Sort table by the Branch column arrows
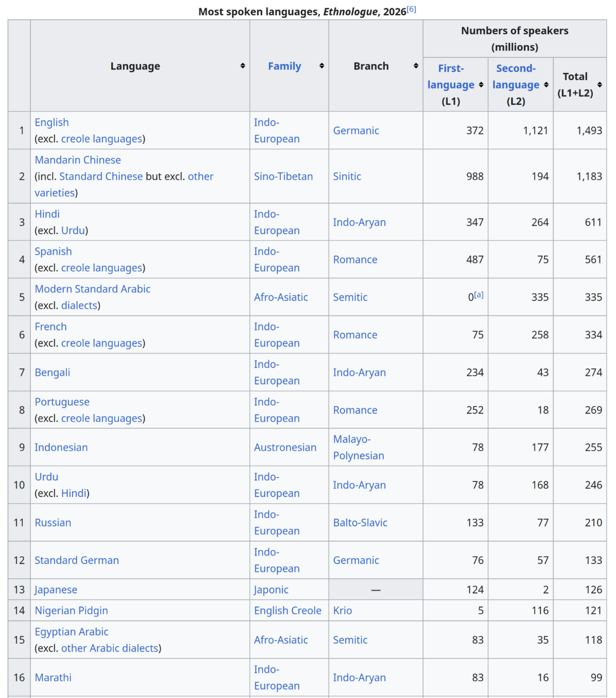Screen dimensions: 616x698 (416, 66)
